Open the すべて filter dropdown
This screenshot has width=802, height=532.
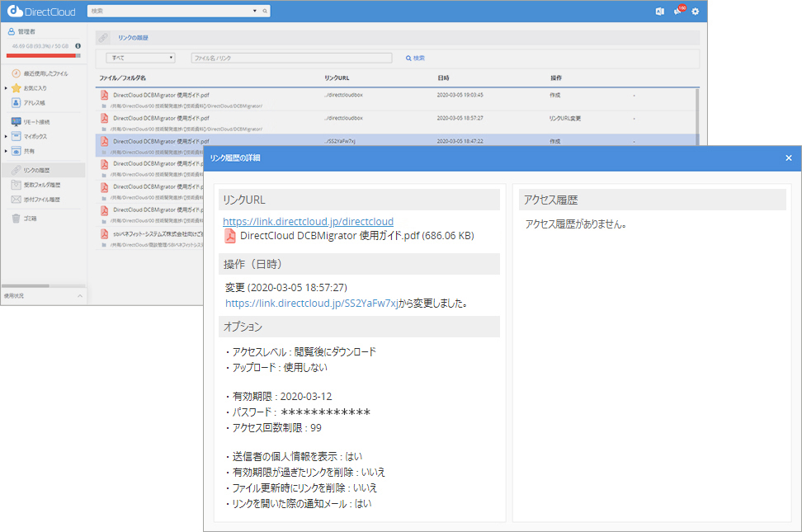[x=140, y=58]
